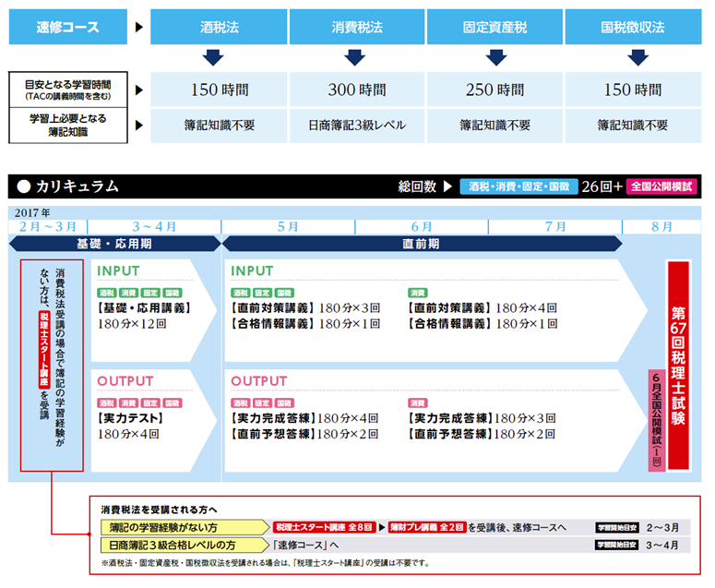
Task: Expand the triangle beside 学習上必要となる簿記知識
Action: [x=139, y=125]
